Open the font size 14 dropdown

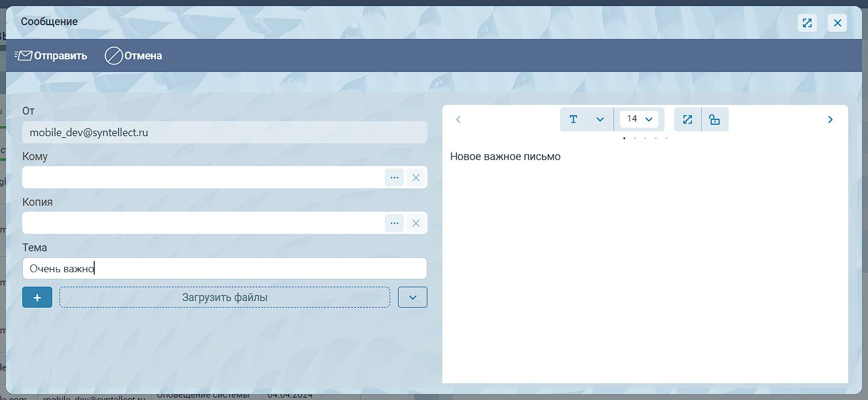click(639, 119)
